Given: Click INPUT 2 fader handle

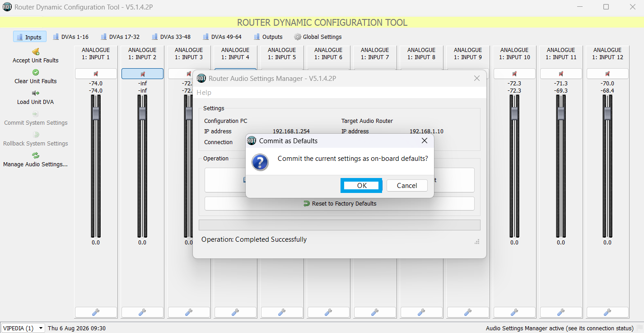Looking at the screenshot, I should (142, 113).
